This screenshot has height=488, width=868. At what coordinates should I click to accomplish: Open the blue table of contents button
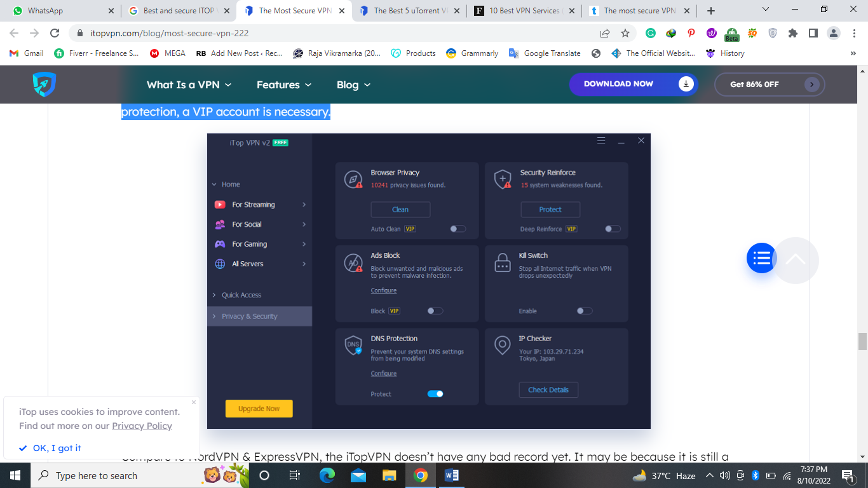point(761,258)
